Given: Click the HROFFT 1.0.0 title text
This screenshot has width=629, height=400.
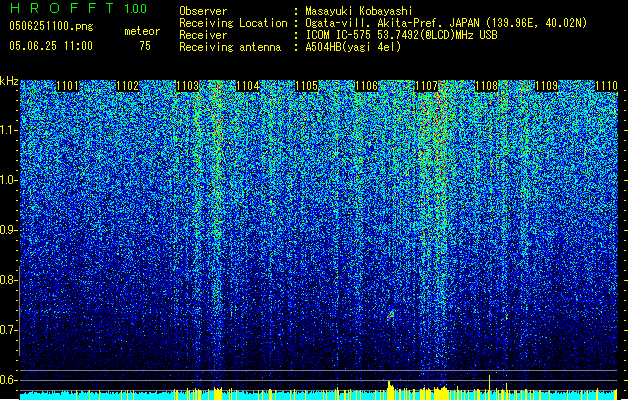Looking at the screenshot, I should (79, 8).
